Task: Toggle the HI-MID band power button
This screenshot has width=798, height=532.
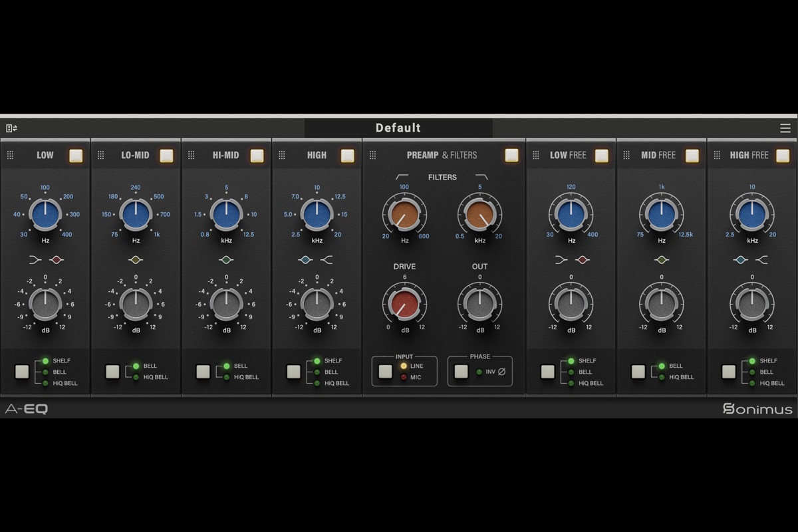Action: click(x=257, y=155)
